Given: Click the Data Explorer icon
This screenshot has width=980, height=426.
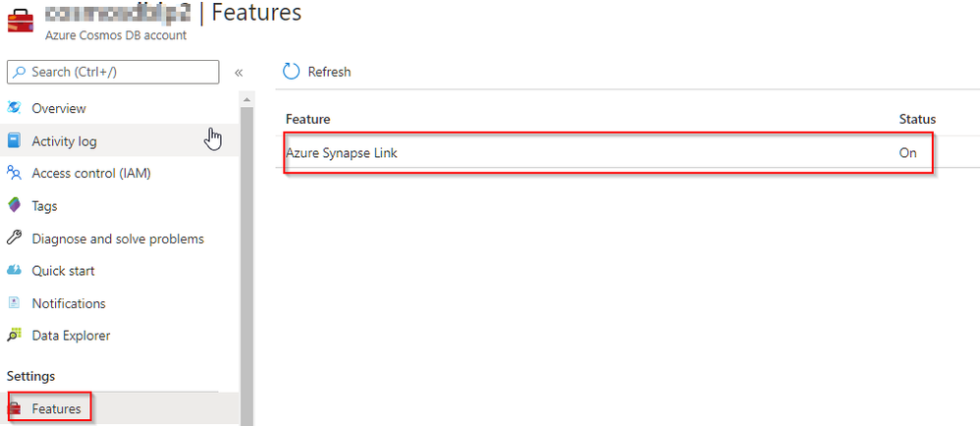Looking at the screenshot, I should [14, 336].
